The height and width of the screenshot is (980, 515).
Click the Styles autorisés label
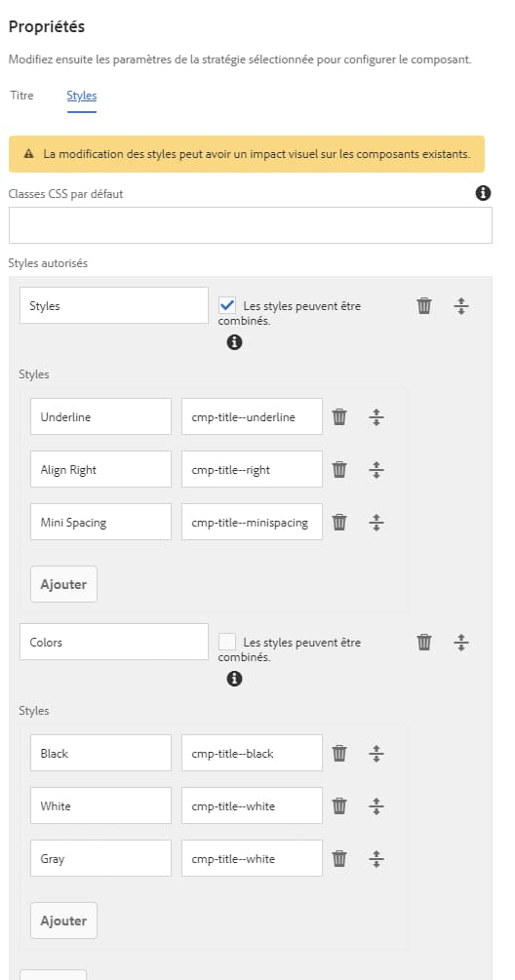[48, 263]
